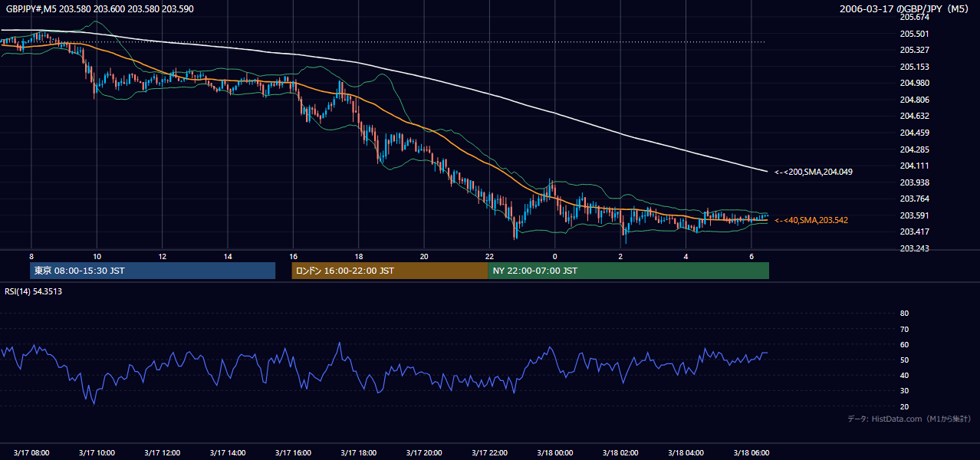Viewport: 980px width, 460px height.
Task: Click the 3/17 08:00 date label
Action: 31,453
